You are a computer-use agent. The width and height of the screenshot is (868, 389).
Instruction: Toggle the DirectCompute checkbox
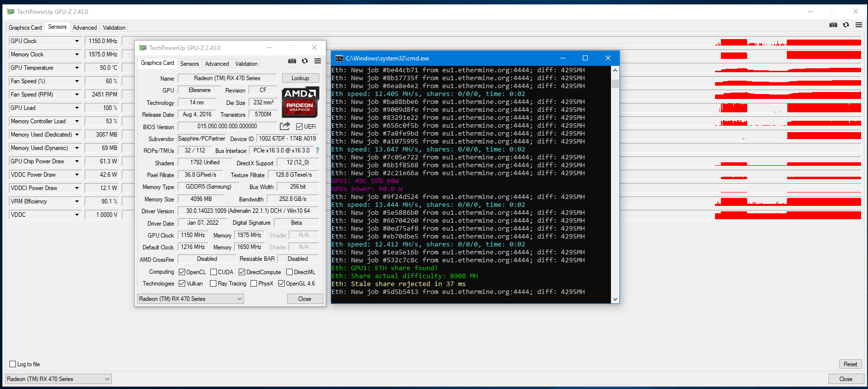tap(242, 272)
